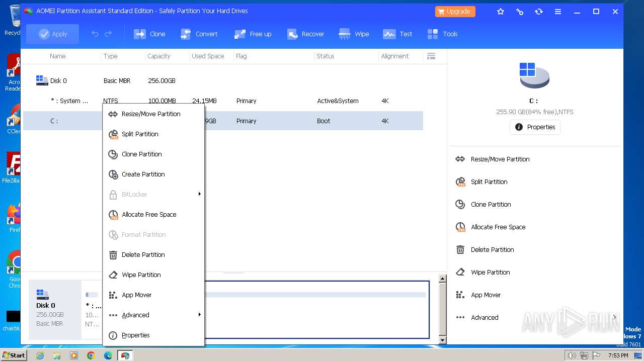Click Allocate Free Space in right panel
This screenshot has height=362, width=644.
(491, 227)
